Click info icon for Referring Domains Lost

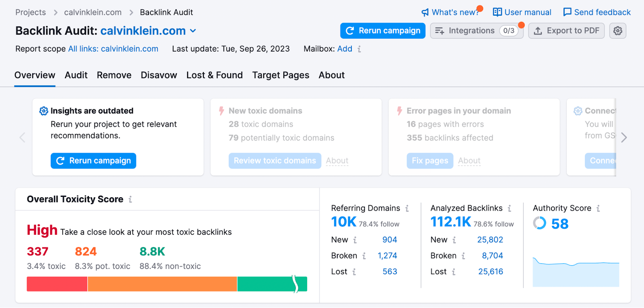(x=354, y=272)
